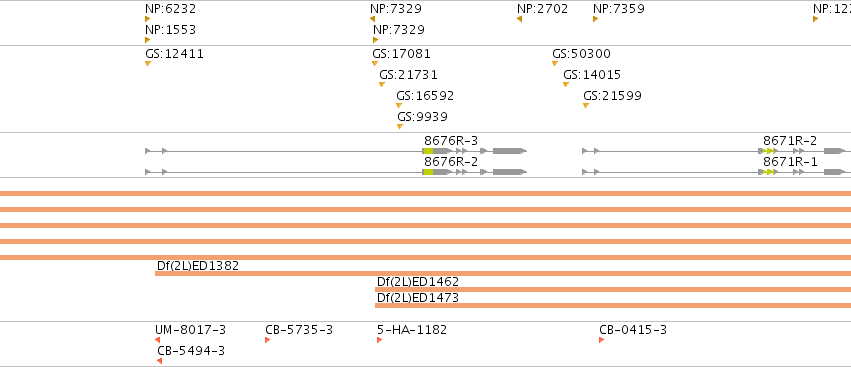Select the NP:7359 marker
This screenshot has height=367, width=851.
(x=595, y=20)
